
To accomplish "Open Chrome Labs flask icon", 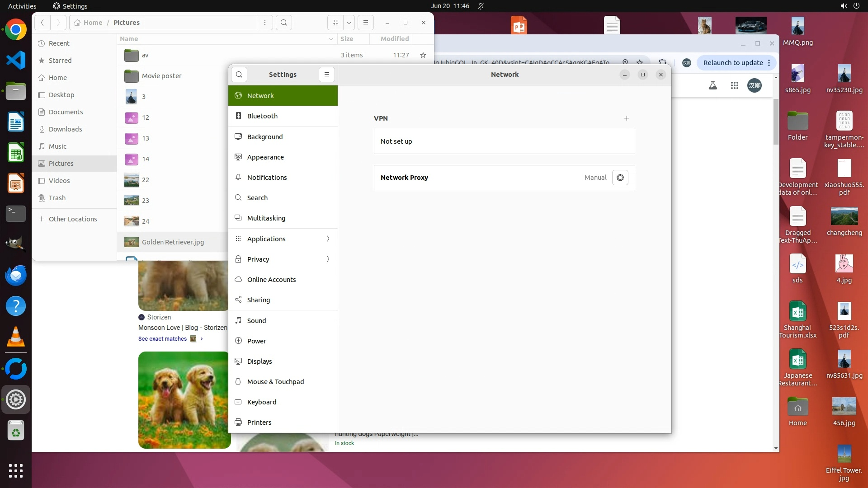I will [x=713, y=85].
